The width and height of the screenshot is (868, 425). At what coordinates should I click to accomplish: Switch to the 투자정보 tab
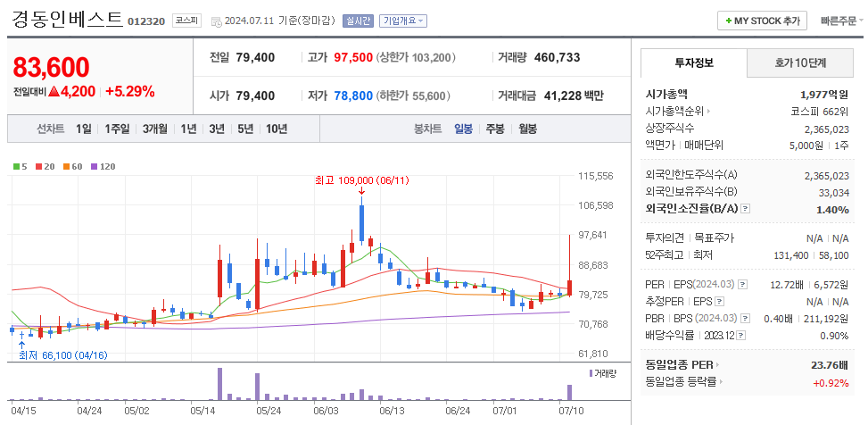coord(694,62)
